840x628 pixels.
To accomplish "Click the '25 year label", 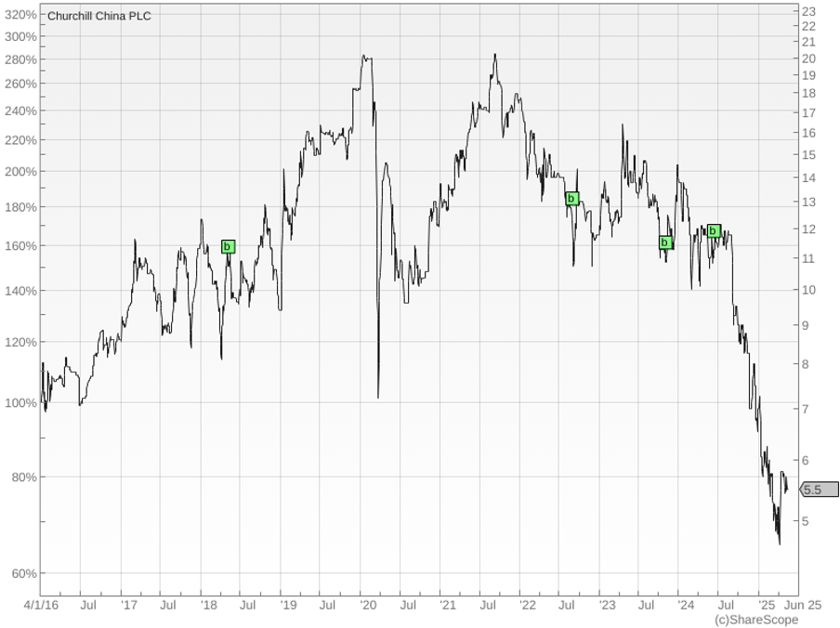I will tap(768, 605).
